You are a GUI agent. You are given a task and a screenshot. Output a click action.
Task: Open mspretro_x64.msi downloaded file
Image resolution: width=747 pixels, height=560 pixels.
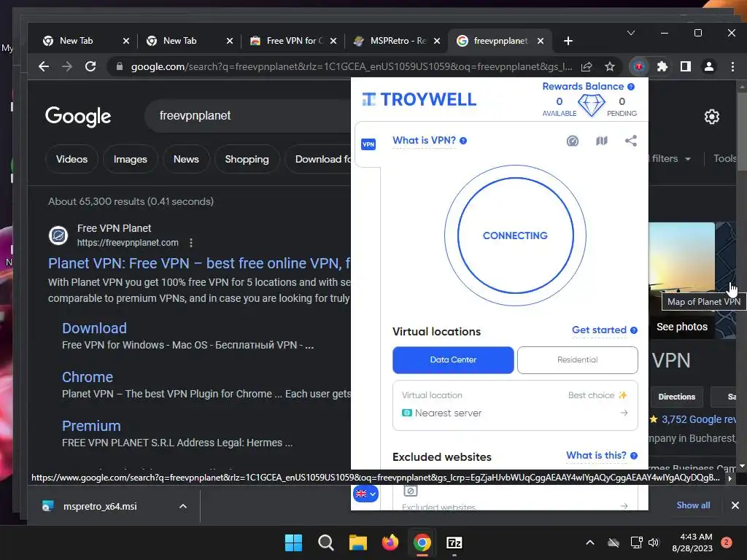pyautogui.click(x=100, y=507)
